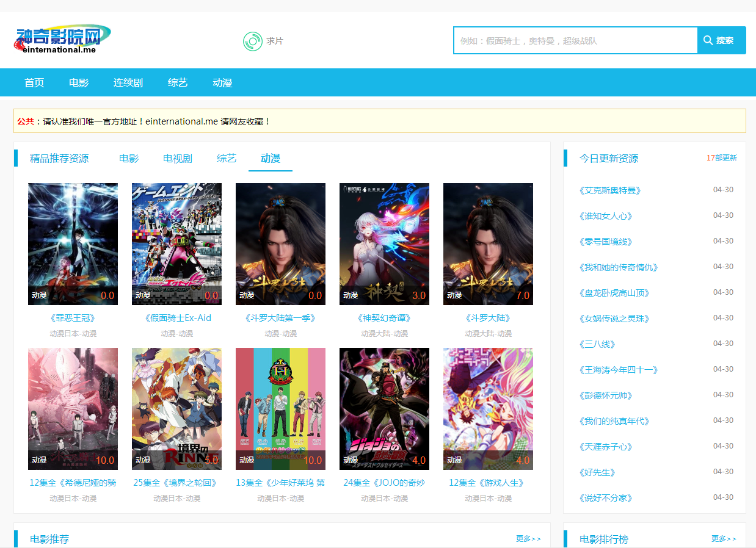Click 12集全《游戏人生》 title link
The width and height of the screenshot is (756, 548).
(488, 483)
